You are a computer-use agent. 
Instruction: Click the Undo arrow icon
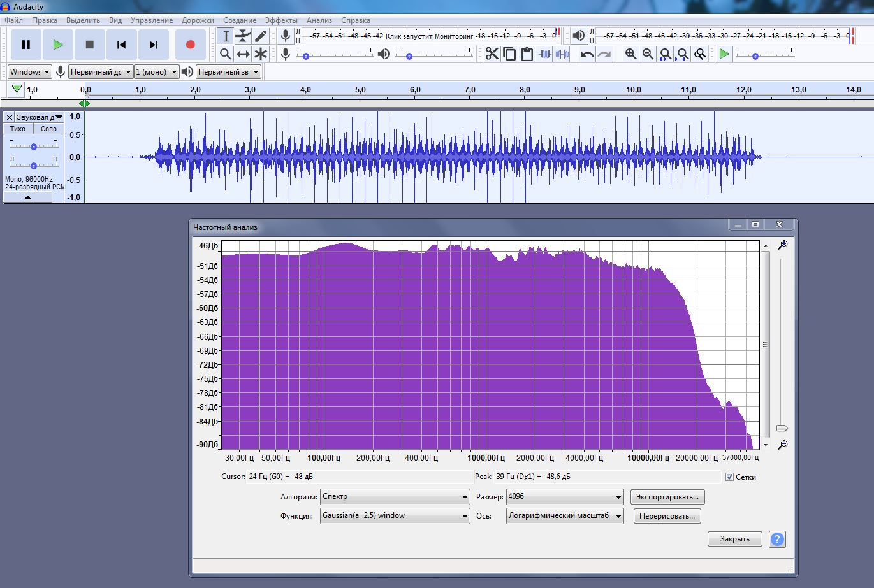coord(587,54)
